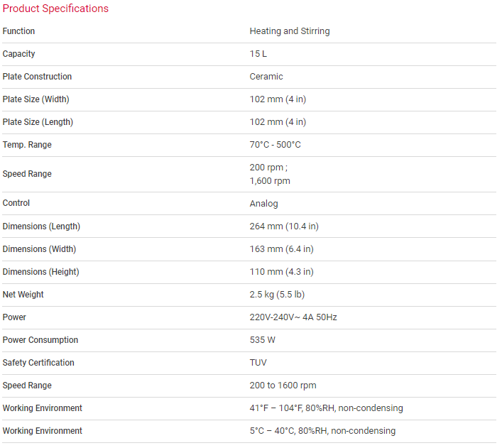Select the 15 L capacity value
The height and width of the screenshot is (448, 502).
click(258, 54)
